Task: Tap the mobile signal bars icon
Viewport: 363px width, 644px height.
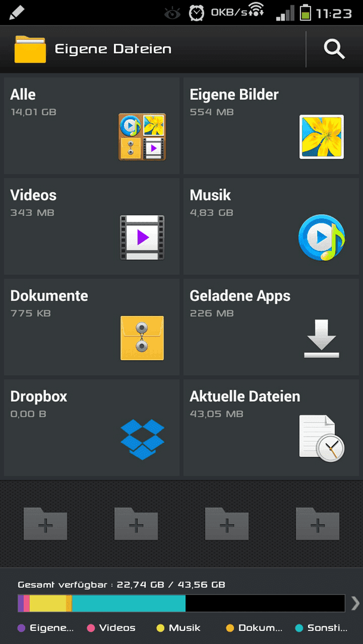Action: click(x=285, y=13)
